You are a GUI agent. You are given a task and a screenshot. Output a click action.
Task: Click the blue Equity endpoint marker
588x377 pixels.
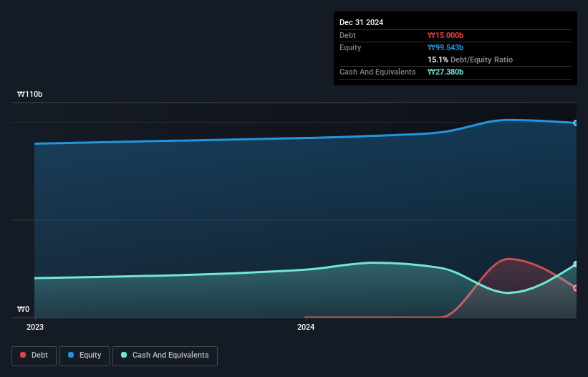point(576,123)
